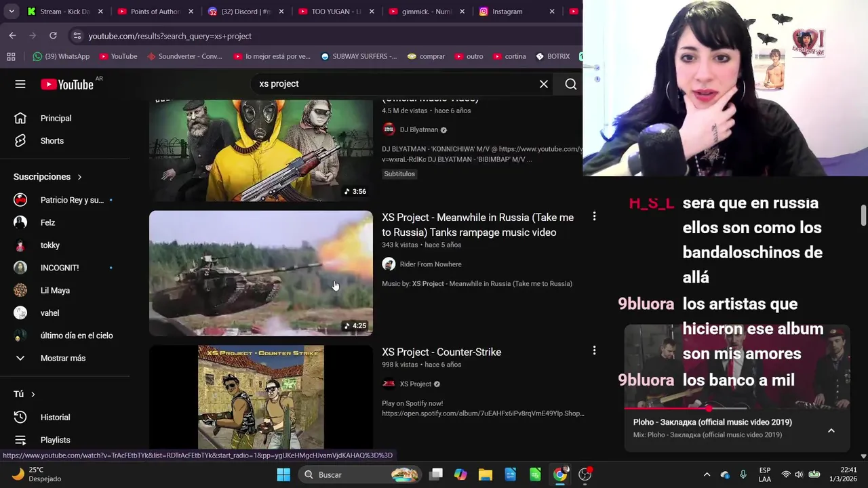Switch to gimmick tab

[x=426, y=12]
